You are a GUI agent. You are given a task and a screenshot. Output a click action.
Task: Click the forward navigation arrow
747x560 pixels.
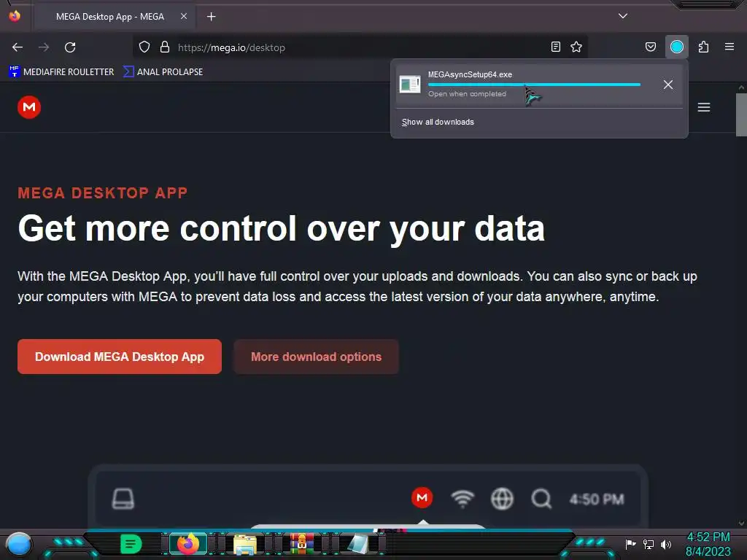44,47
